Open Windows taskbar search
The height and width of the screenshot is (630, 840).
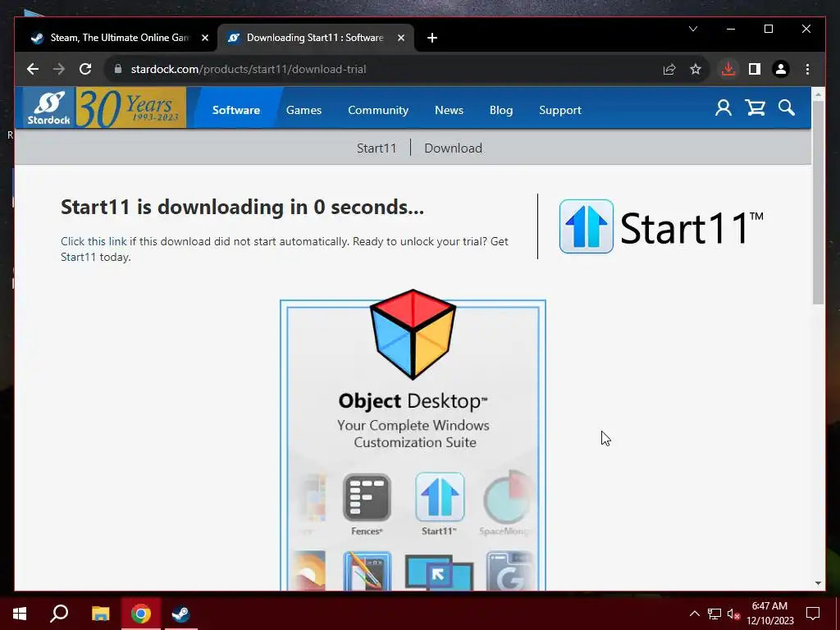point(59,614)
